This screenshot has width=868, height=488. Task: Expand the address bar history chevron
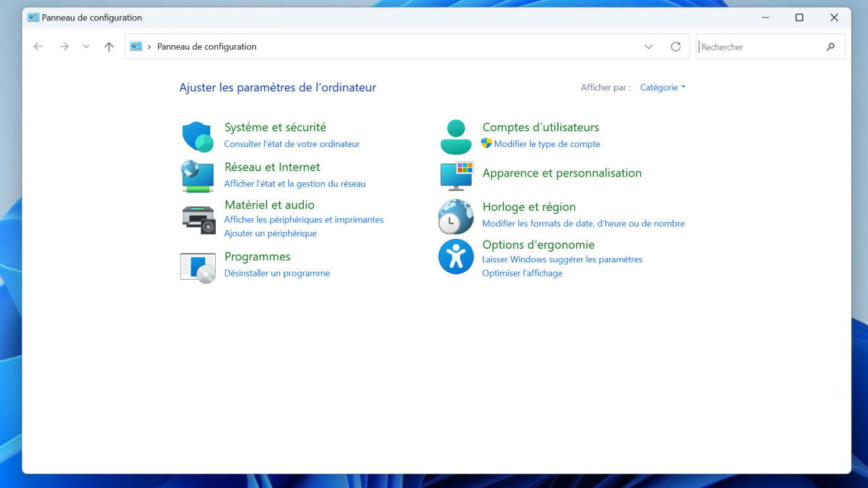coord(649,47)
